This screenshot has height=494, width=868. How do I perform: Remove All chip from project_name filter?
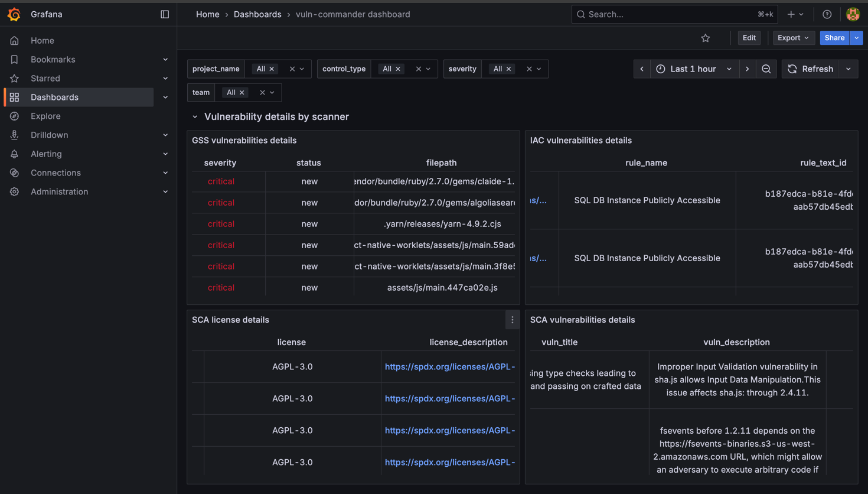tap(272, 69)
